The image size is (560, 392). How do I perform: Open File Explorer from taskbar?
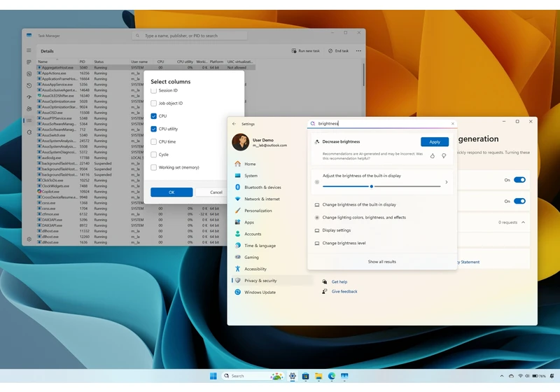(318, 376)
